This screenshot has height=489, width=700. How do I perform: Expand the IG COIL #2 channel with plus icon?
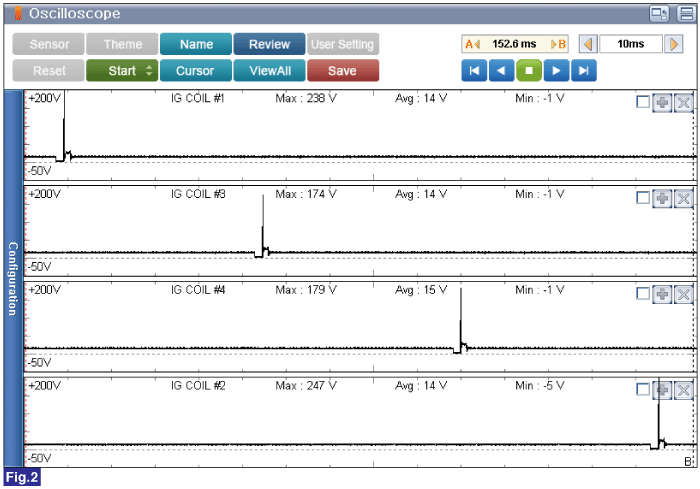pos(662,390)
